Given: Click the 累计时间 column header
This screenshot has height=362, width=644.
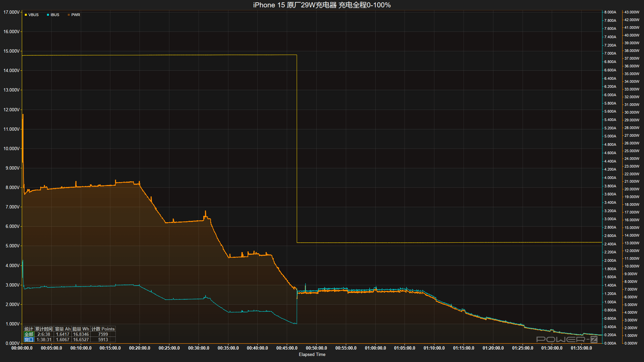Looking at the screenshot, I should [44, 329].
